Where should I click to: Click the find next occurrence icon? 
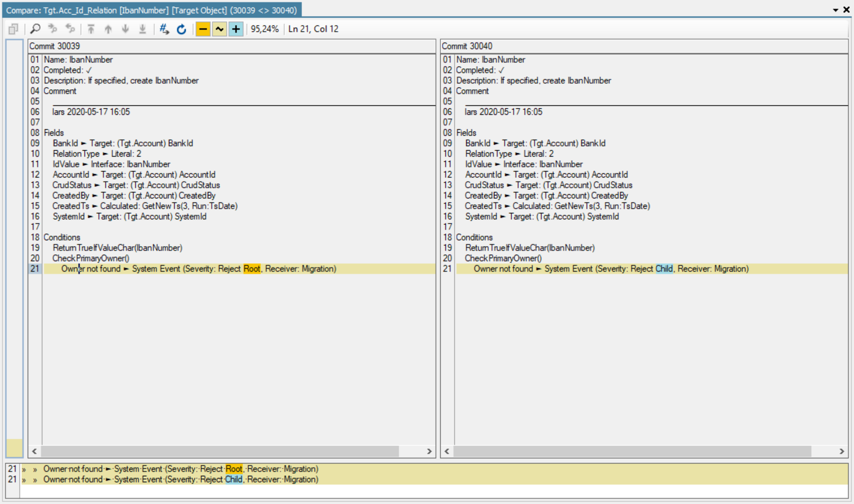coord(53,29)
